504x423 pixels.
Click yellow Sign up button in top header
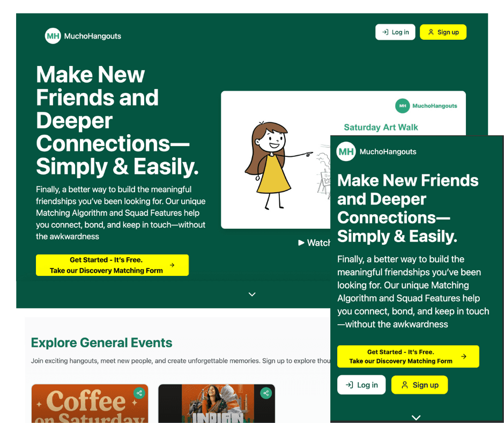443,32
